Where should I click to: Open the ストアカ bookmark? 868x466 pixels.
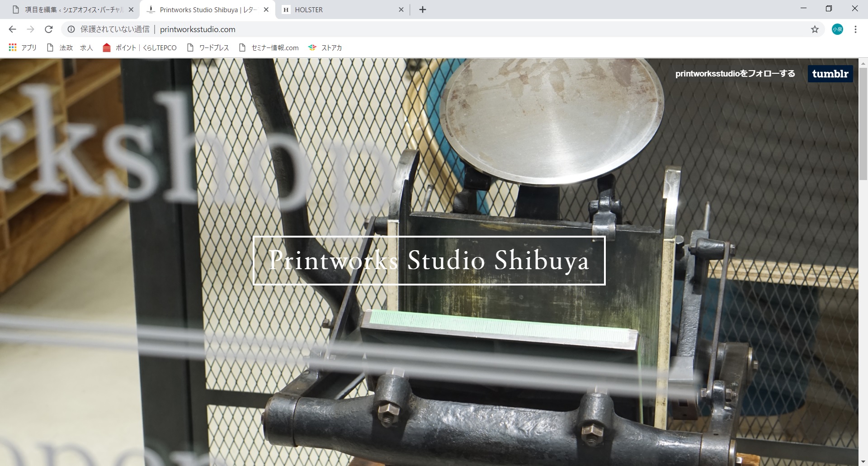coord(325,48)
